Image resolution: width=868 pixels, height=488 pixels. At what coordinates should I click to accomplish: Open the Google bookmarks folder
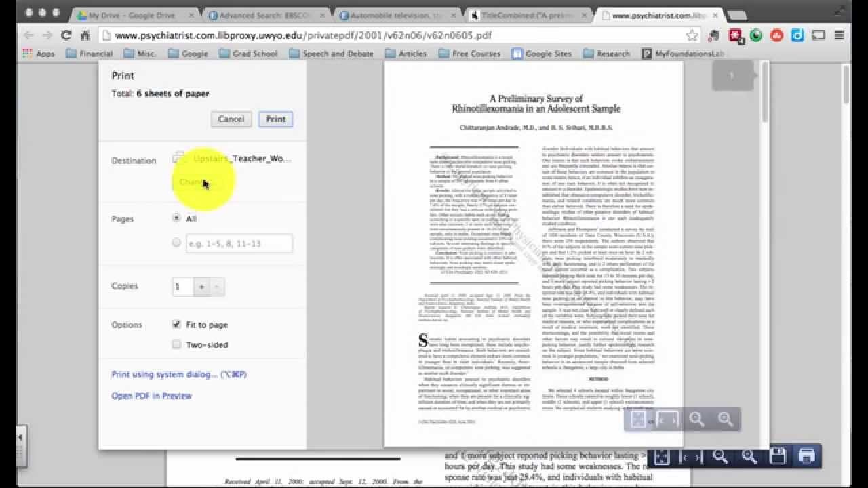188,54
